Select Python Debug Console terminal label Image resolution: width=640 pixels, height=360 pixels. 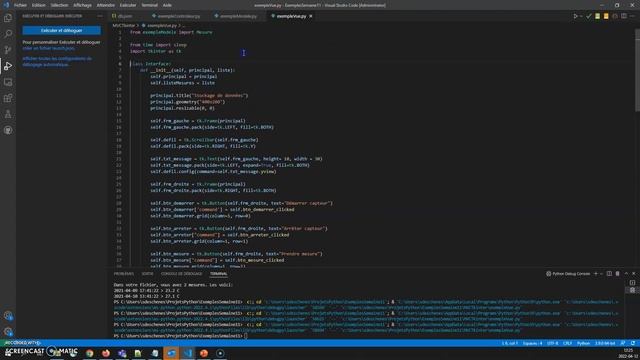568,274
